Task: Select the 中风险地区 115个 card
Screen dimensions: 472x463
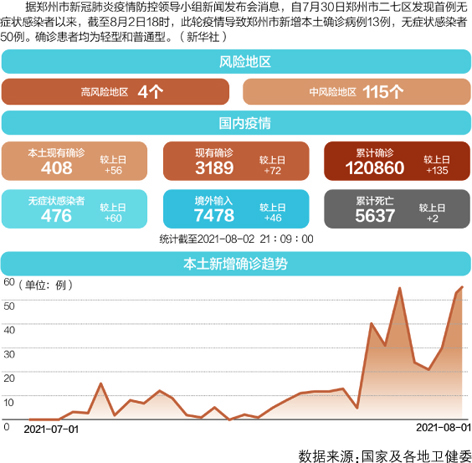Action: click(x=357, y=92)
